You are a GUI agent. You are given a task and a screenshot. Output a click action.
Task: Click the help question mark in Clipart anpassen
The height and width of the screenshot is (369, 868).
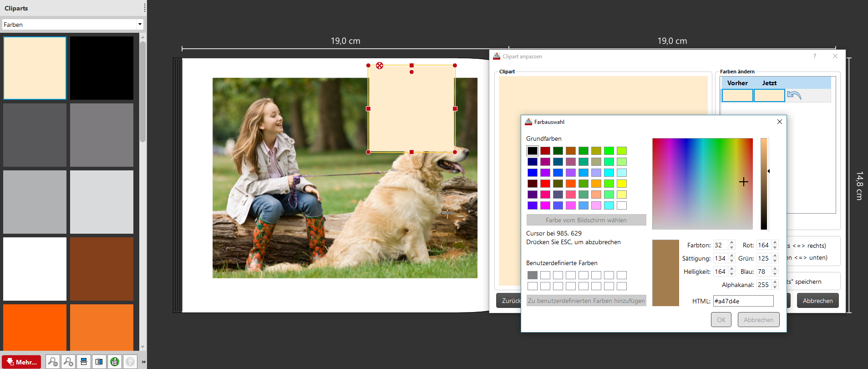pyautogui.click(x=815, y=56)
